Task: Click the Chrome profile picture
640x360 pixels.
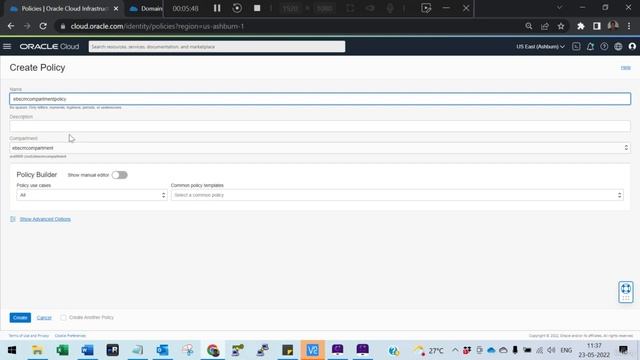Action: click(x=613, y=26)
